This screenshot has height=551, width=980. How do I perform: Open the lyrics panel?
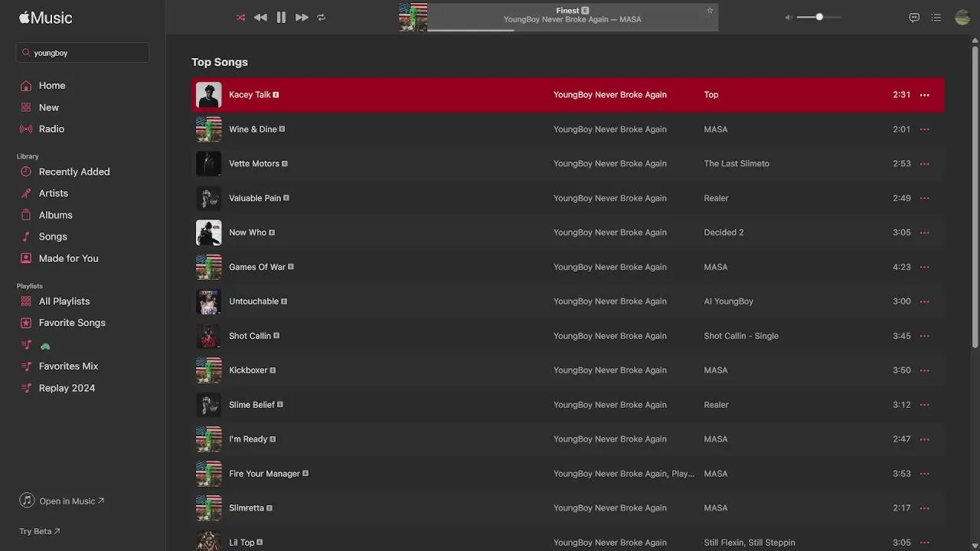[914, 18]
